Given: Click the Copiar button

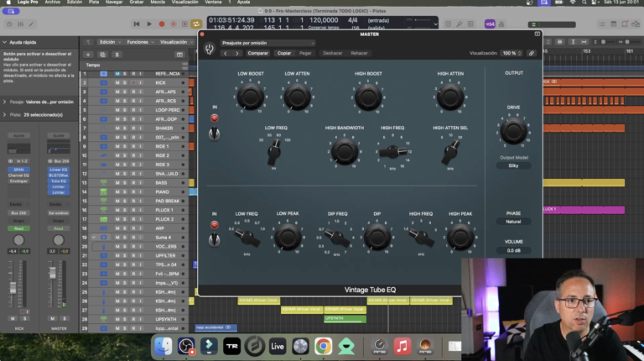Looking at the screenshot, I should tap(283, 53).
